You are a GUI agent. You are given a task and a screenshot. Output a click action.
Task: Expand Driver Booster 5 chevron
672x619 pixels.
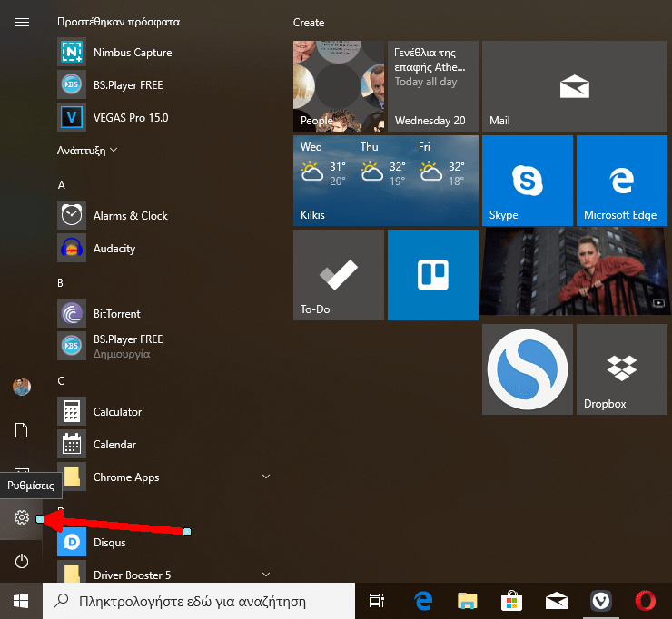click(266, 575)
